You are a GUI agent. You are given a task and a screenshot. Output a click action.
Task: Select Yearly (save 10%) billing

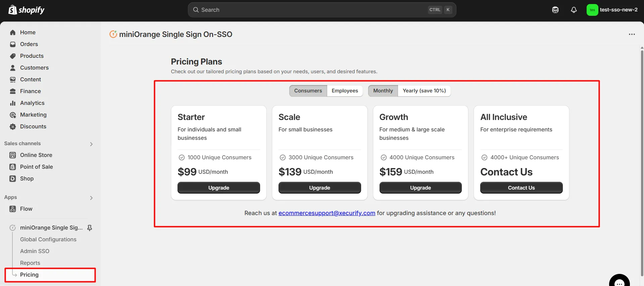[424, 91]
